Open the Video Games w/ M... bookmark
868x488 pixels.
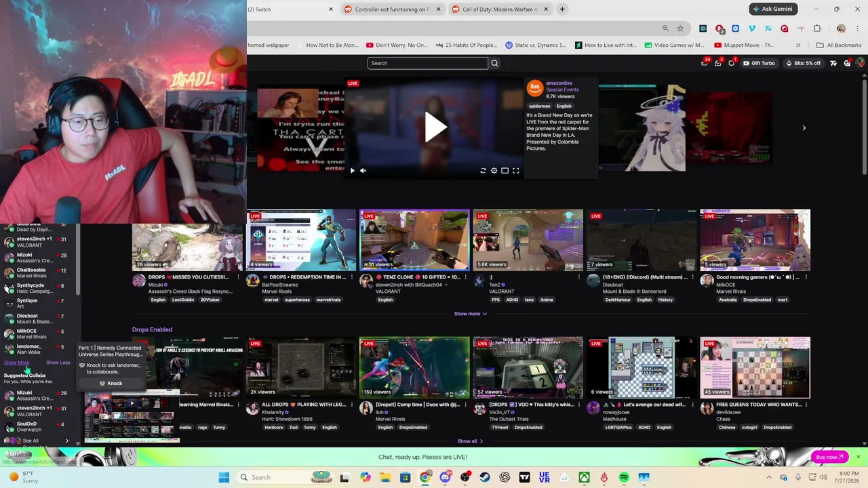click(674, 45)
